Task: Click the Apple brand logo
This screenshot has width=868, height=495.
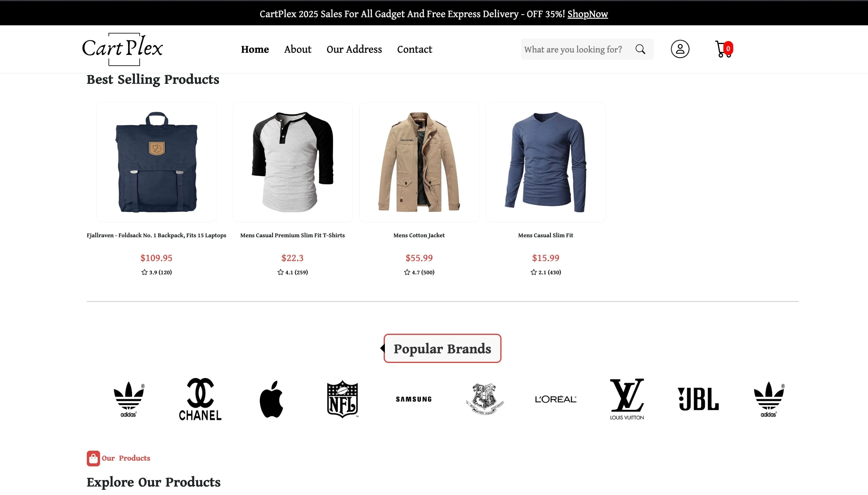Action: coord(271,399)
